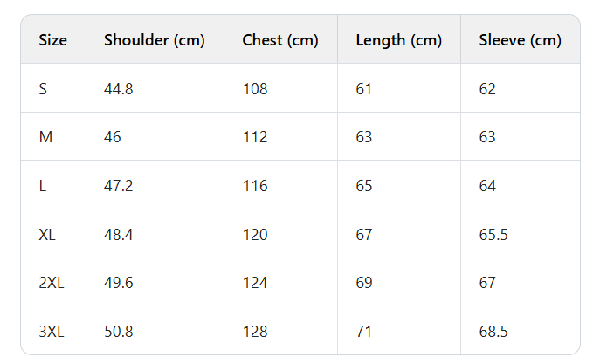The image size is (607, 364).
Task: Click the Sleeve (cm) column header
Action: (520, 40)
